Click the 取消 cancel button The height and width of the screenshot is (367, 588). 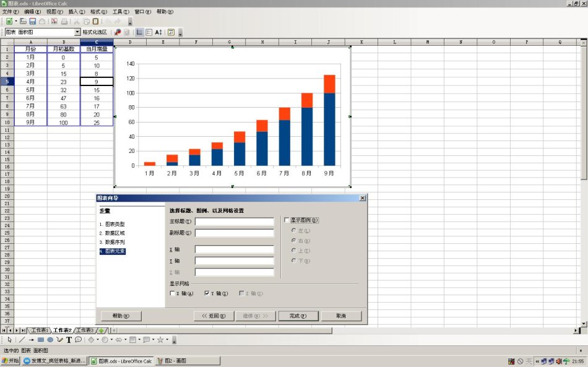[x=341, y=316]
